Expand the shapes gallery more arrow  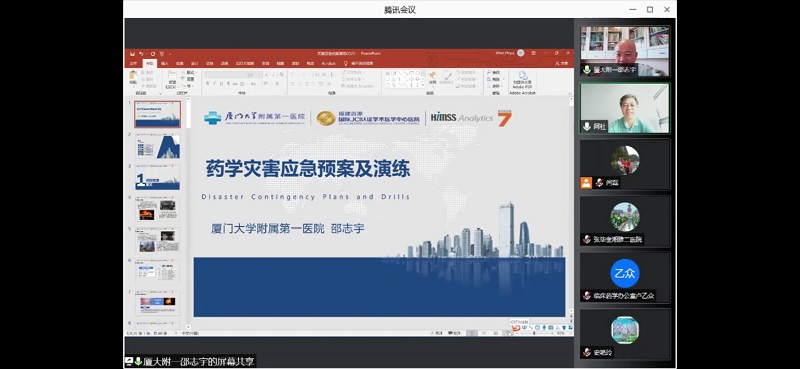click(423, 85)
